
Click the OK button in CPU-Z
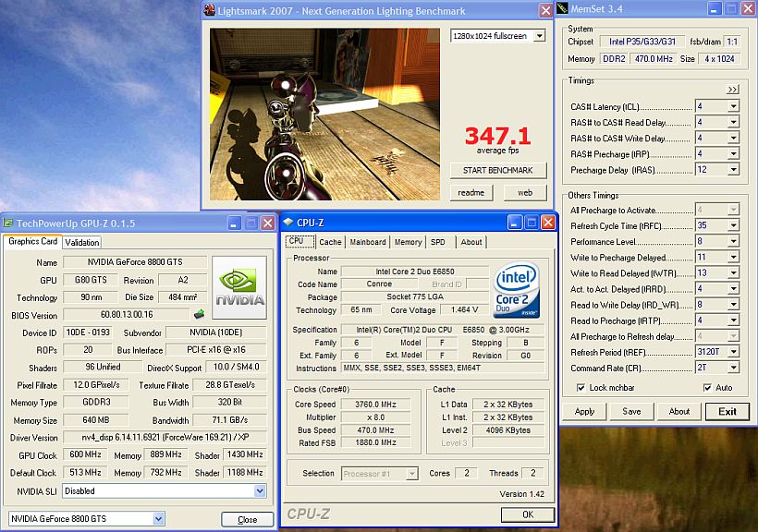[x=528, y=514]
